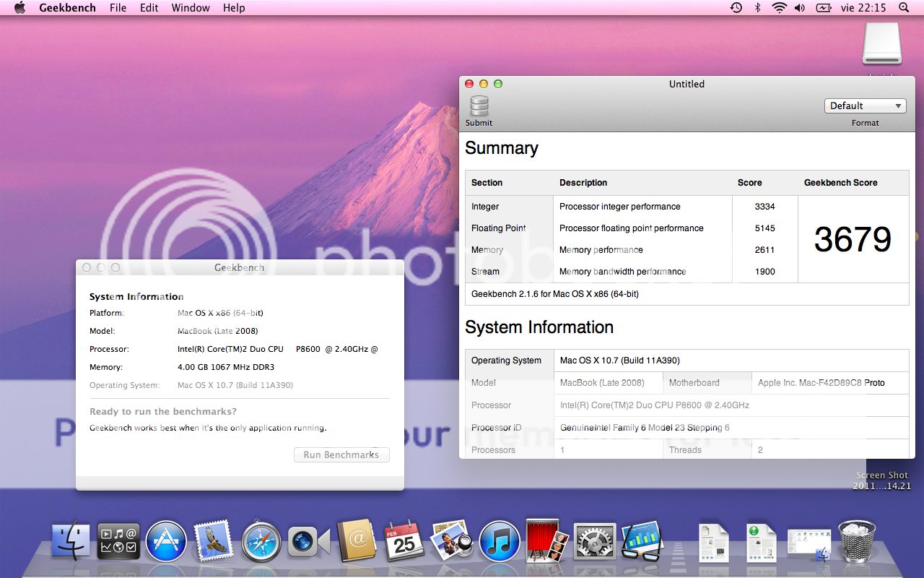Close the Untitled window with red button
Image resolution: width=924 pixels, height=578 pixels.
469,84
